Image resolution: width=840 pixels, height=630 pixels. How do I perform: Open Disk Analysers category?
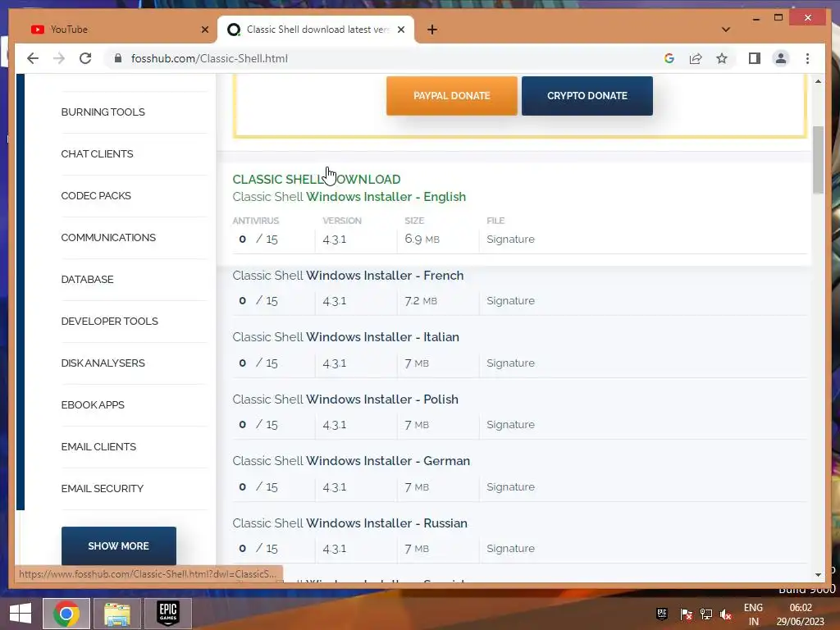point(103,363)
